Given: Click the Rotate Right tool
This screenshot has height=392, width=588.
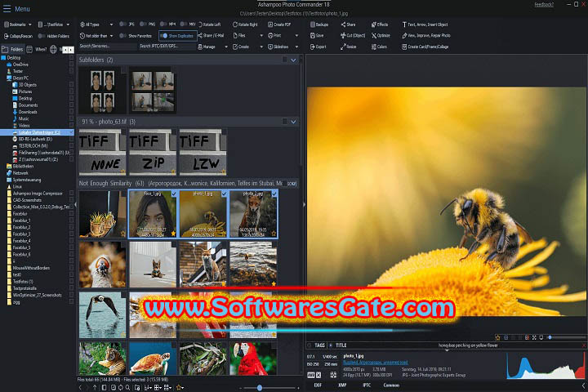Looking at the screenshot, I should [245, 24].
